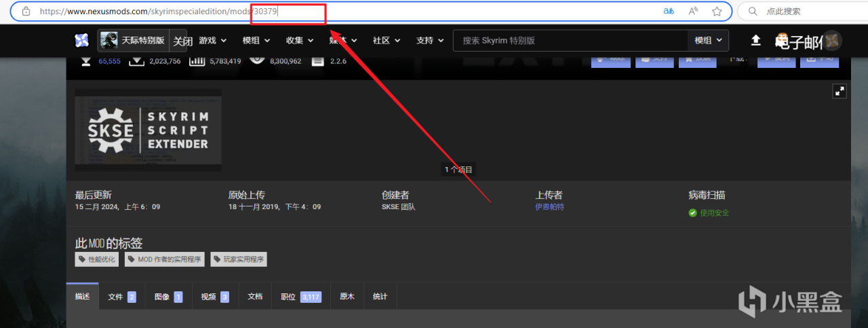Switch to the 文档 tab

tap(255, 297)
